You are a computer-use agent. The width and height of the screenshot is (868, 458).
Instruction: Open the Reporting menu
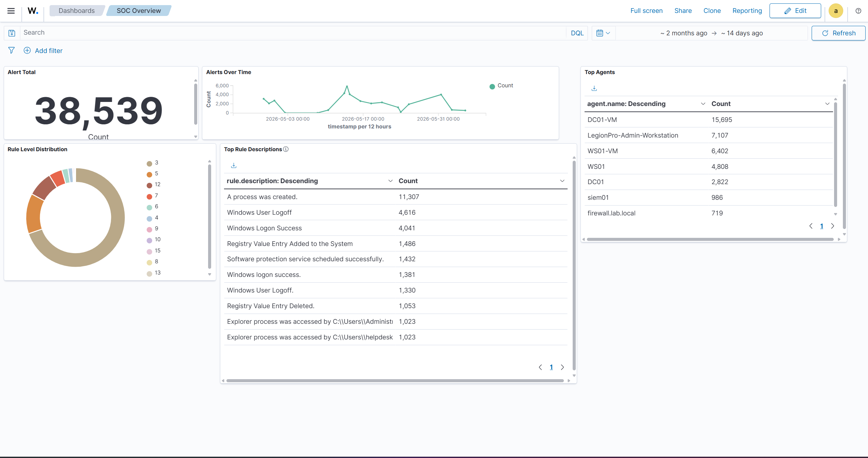[747, 11]
